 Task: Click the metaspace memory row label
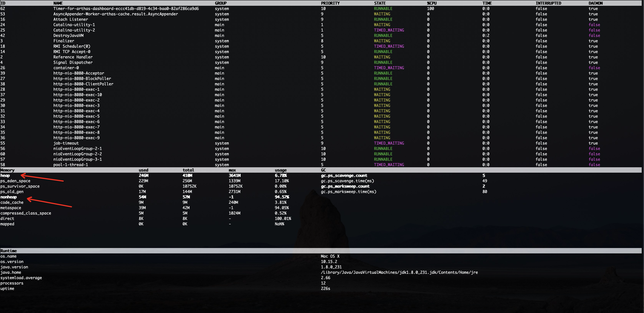click(x=11, y=208)
